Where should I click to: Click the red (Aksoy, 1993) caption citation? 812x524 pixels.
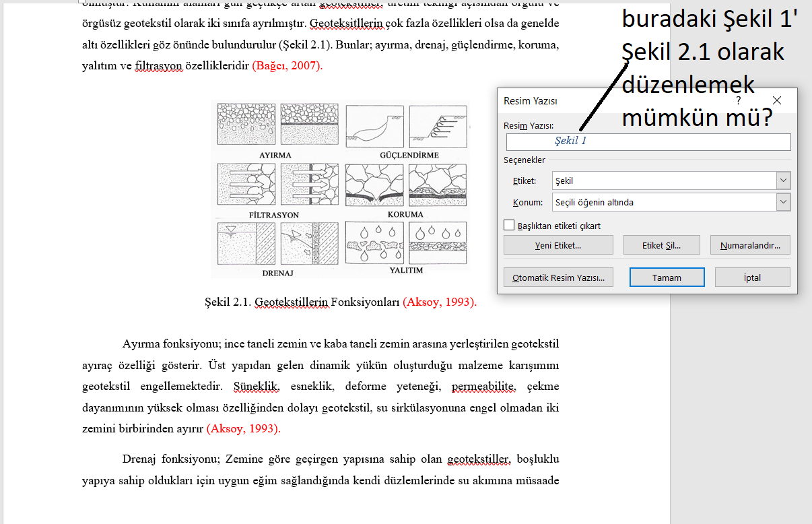pos(440,302)
